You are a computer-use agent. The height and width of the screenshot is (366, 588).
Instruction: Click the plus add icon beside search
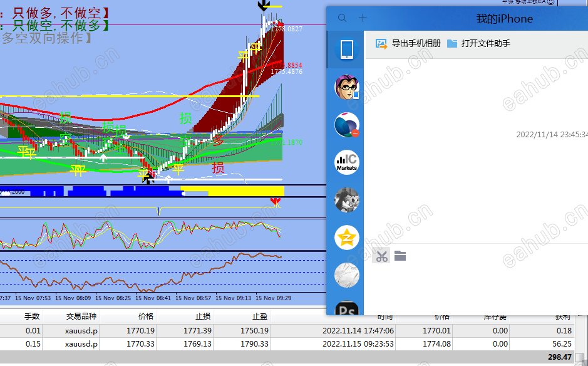pyautogui.click(x=363, y=18)
